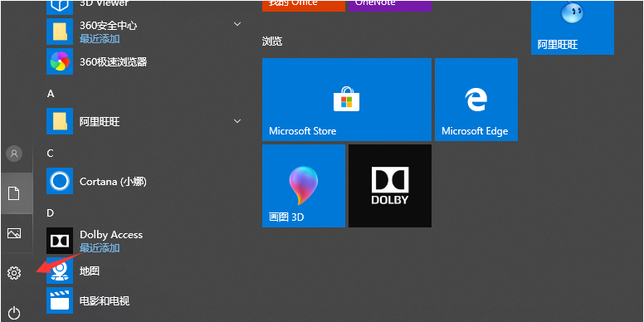644x322 pixels.
Task: Click the 浏览 tile group title
Action: coord(272,41)
